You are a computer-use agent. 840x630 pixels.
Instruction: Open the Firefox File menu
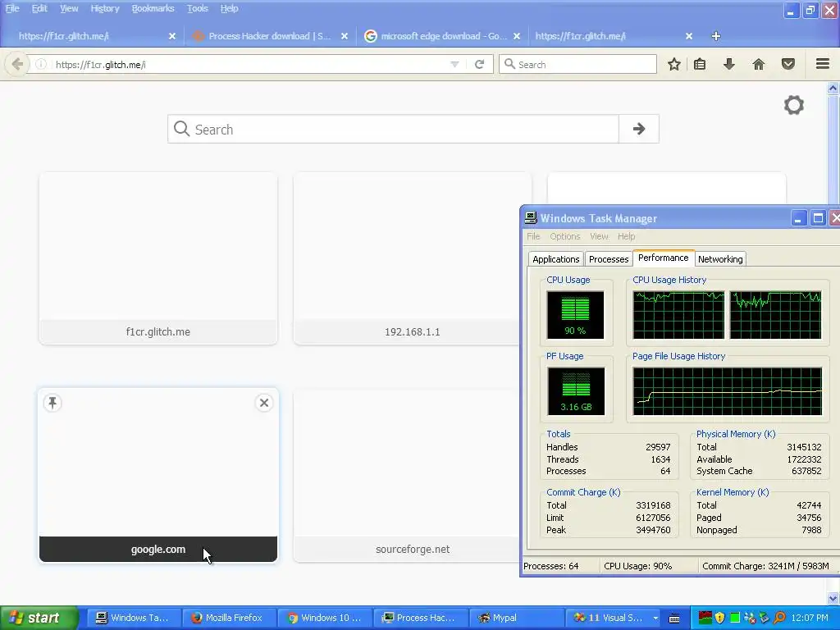[x=11, y=8]
